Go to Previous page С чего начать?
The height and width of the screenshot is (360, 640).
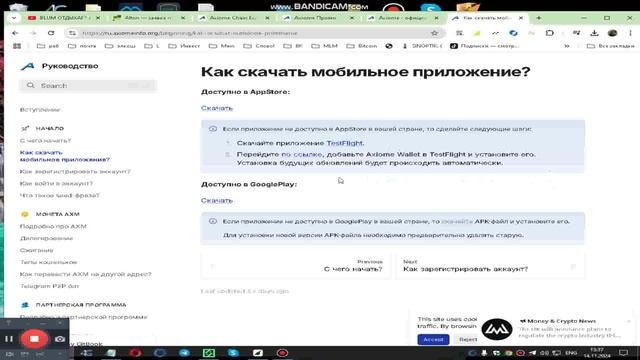click(x=296, y=266)
